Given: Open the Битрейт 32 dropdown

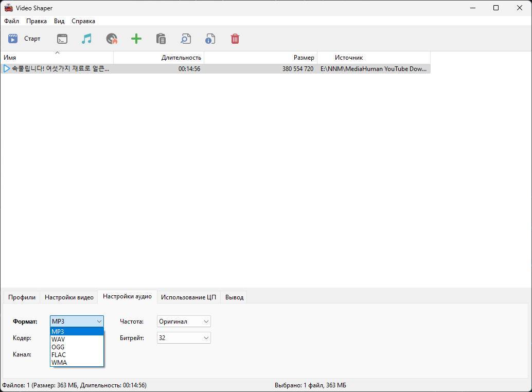Looking at the screenshot, I should pos(184,338).
